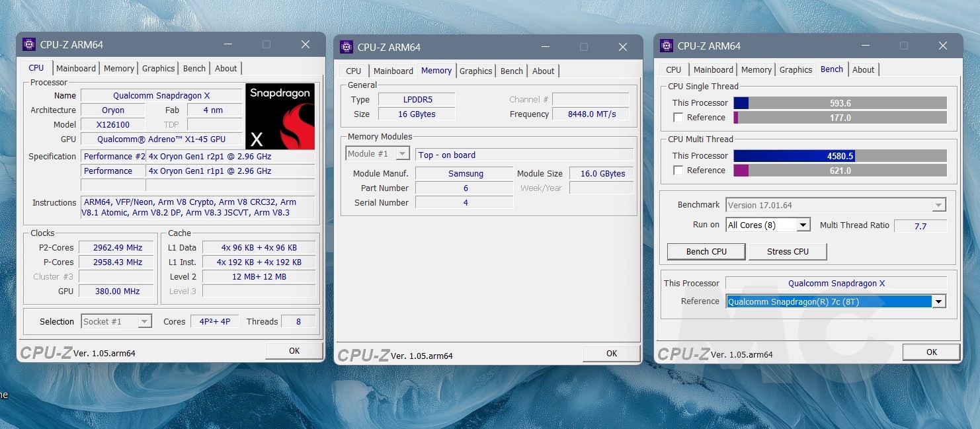The image size is (980, 429).
Task: Click the memory Size value 16 GBytes
Action: coord(417,114)
